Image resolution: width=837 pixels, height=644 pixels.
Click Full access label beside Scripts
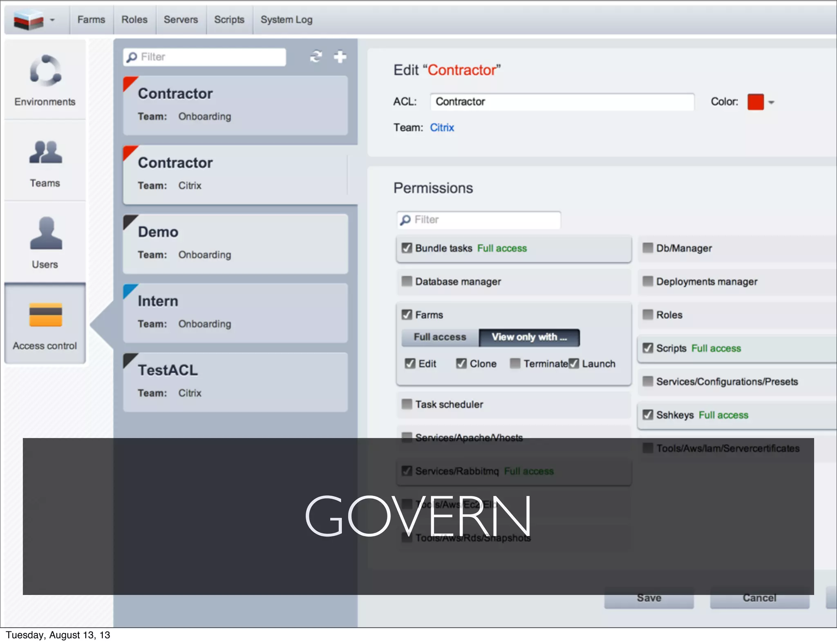pyautogui.click(x=716, y=348)
